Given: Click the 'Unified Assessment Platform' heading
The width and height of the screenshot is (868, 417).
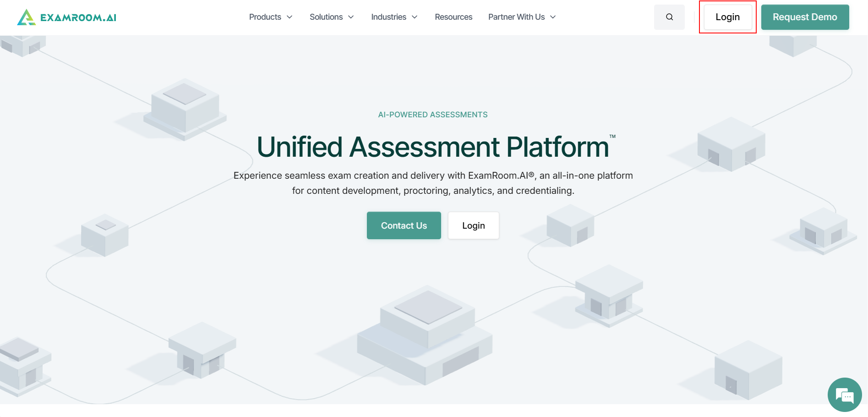Looking at the screenshot, I should click(433, 147).
